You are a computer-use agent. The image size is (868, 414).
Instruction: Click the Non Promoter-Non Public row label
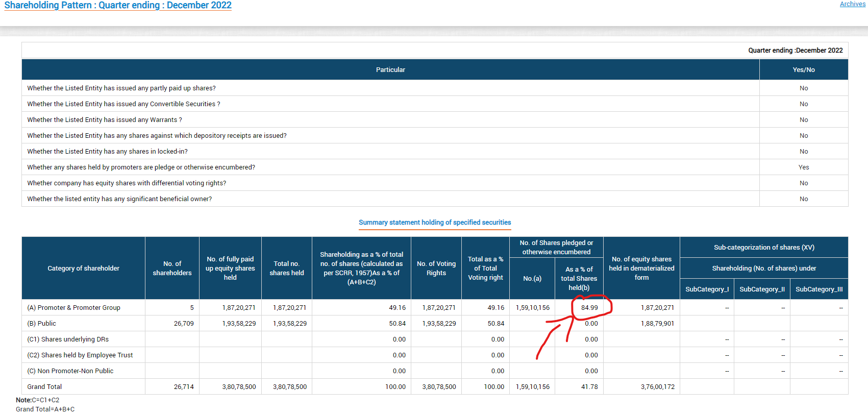70,371
